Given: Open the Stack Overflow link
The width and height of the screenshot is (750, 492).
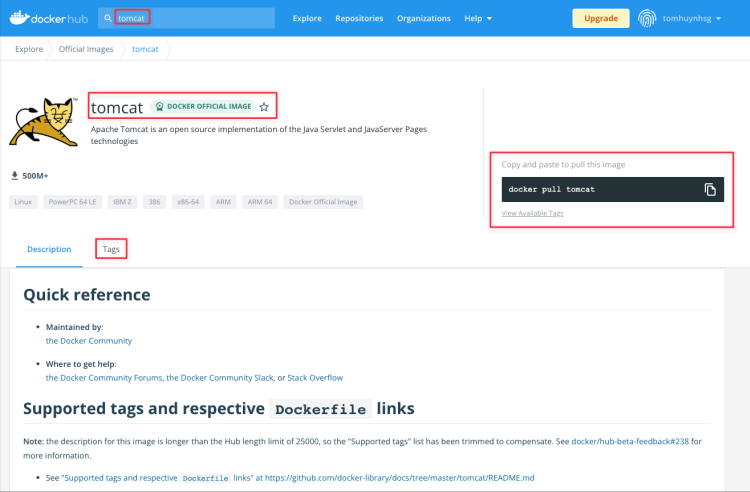Looking at the screenshot, I should (315, 378).
